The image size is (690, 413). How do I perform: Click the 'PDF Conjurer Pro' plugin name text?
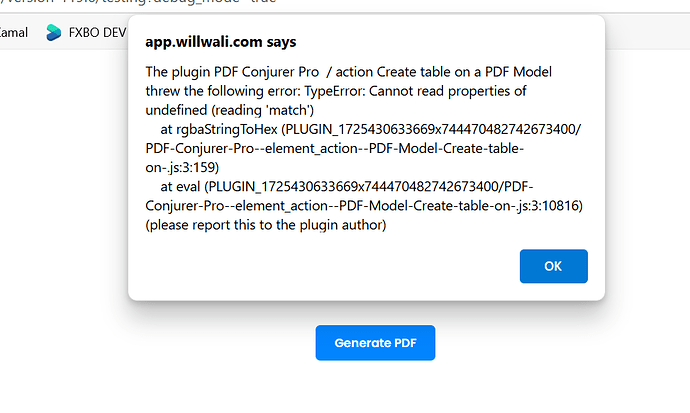point(266,72)
